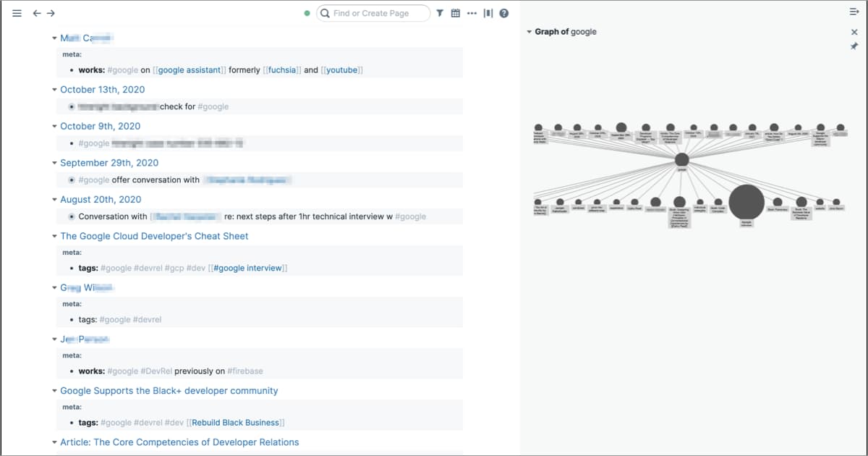
Task: Collapse the Google Cloud Developer's Cheat Sheet caret
Action: (x=54, y=236)
